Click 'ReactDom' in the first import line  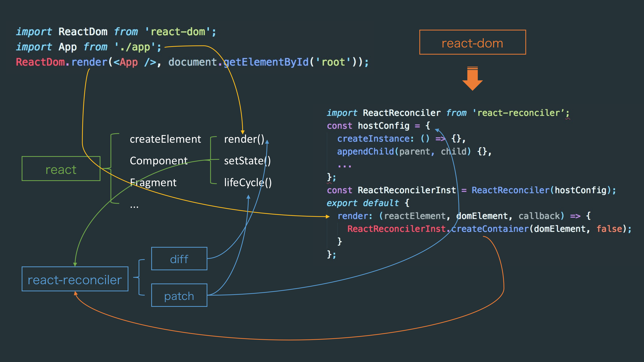tap(83, 32)
